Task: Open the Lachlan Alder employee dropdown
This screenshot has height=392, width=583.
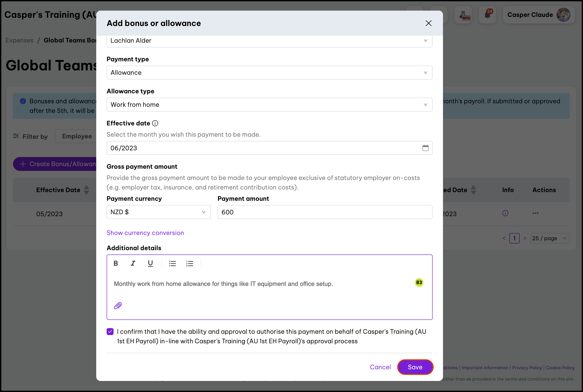Action: click(269, 40)
